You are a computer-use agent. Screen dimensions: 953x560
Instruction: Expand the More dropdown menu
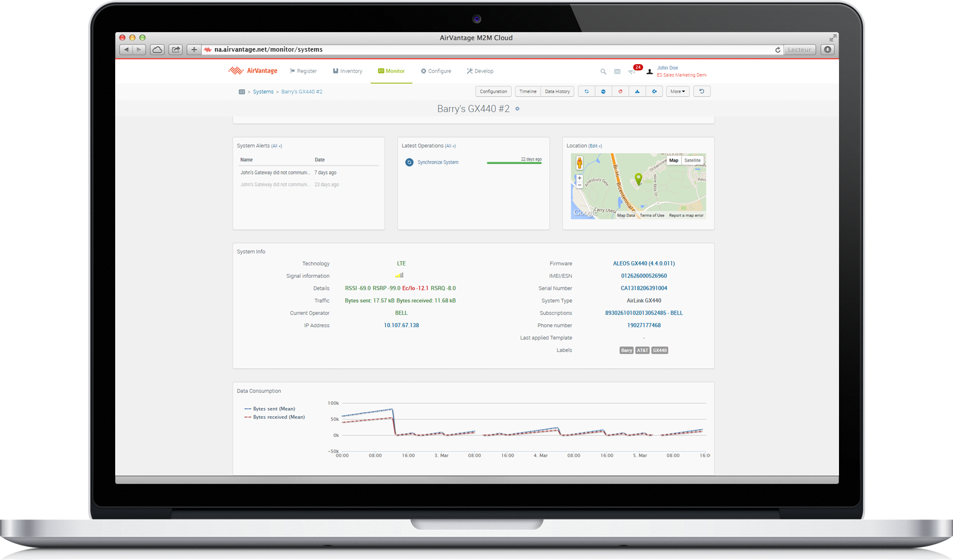tap(677, 91)
